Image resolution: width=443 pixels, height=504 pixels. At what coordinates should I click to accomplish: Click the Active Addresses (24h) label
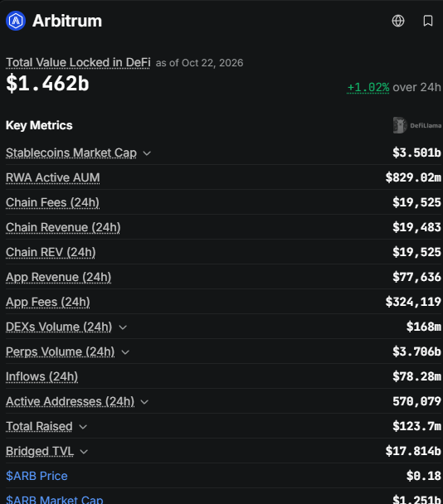click(x=71, y=401)
